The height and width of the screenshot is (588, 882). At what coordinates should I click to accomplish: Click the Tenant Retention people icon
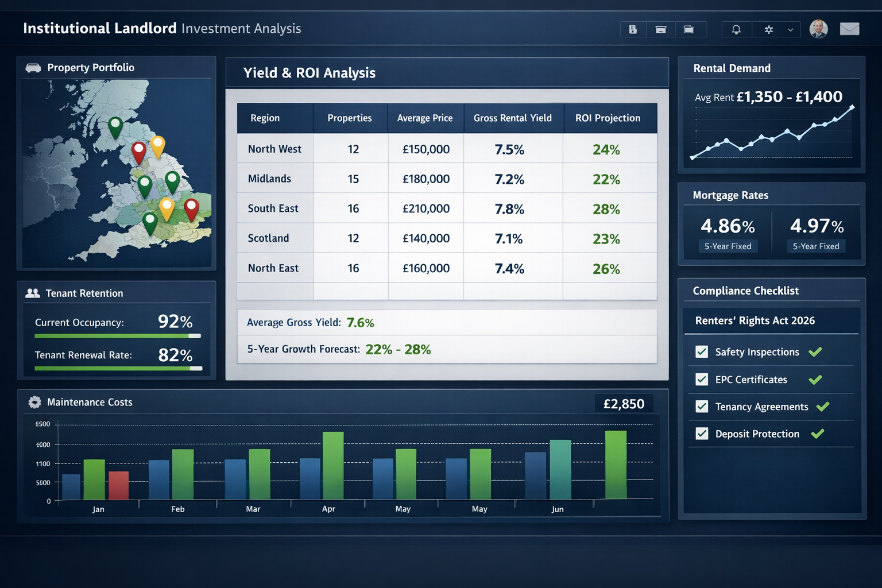click(x=32, y=293)
